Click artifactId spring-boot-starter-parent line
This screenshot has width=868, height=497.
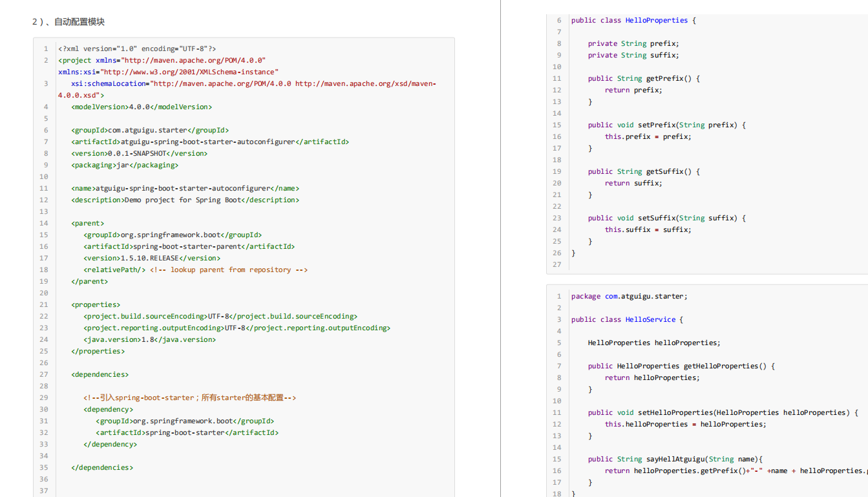pyautogui.click(x=189, y=247)
